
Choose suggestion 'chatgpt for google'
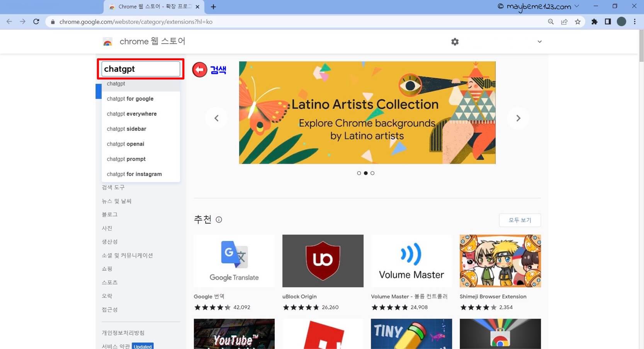141,99
